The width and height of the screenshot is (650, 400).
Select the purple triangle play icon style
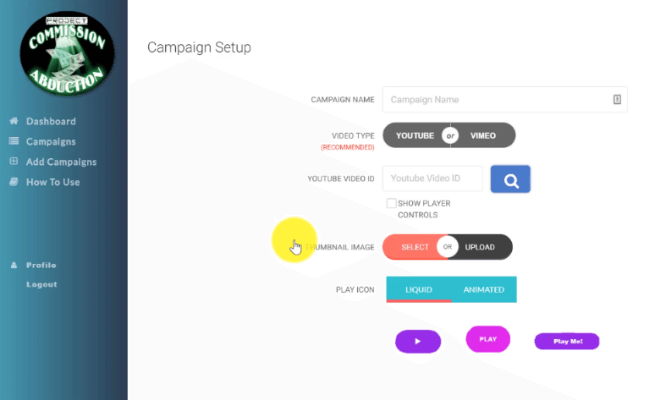pyautogui.click(x=418, y=342)
